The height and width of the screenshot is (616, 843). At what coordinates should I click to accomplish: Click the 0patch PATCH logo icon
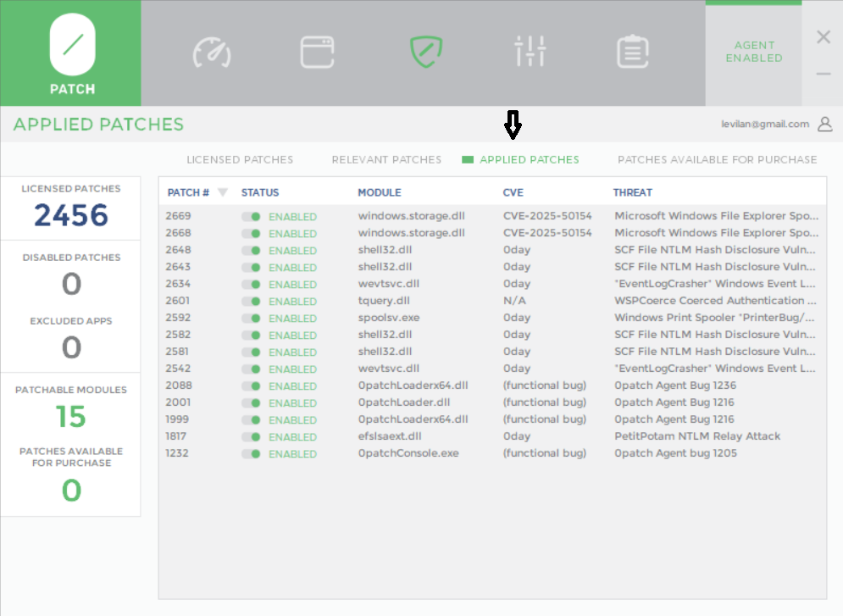(x=72, y=53)
